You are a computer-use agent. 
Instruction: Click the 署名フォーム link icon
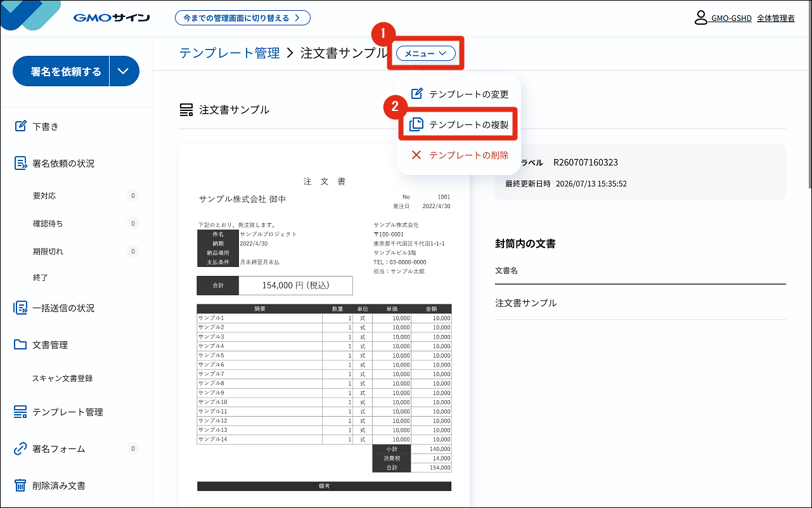click(21, 449)
